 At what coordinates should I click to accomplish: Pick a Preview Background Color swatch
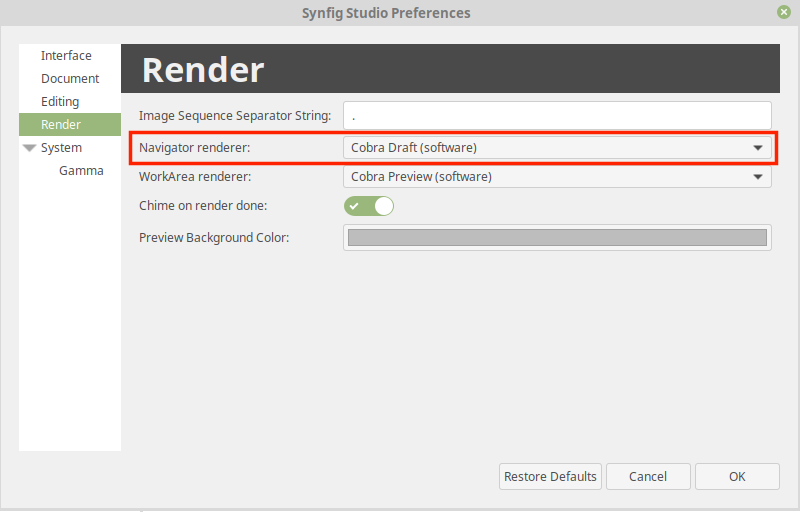point(557,238)
